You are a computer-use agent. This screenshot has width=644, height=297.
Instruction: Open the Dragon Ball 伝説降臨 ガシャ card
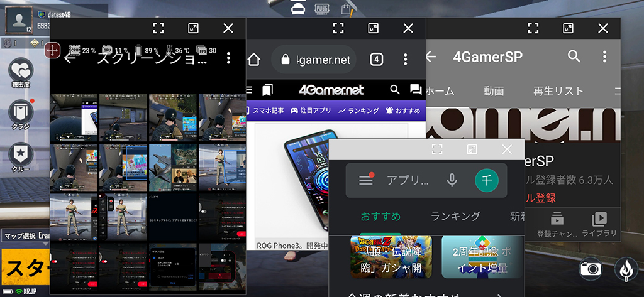(391, 257)
